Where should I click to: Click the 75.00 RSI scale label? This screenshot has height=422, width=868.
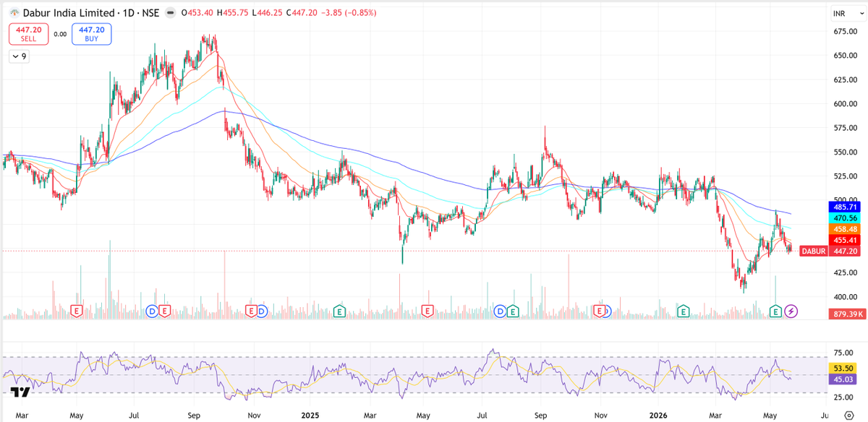844,353
